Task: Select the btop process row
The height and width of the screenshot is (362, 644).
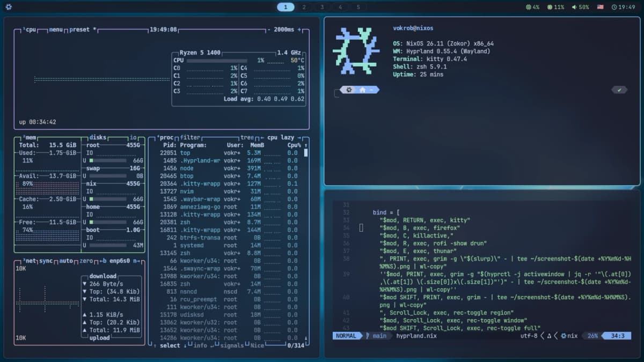Action: click(x=228, y=176)
